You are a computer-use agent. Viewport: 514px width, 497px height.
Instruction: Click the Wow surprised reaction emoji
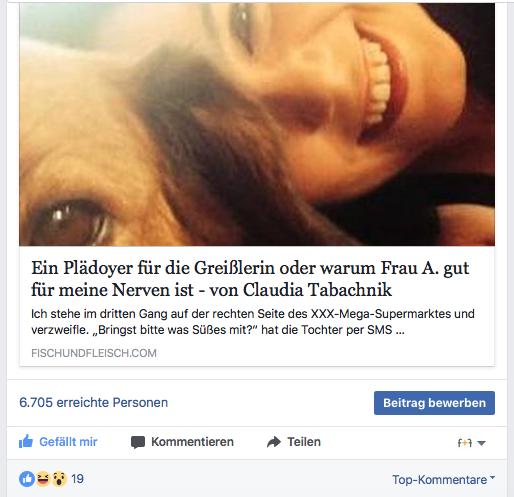pyautogui.click(x=59, y=479)
